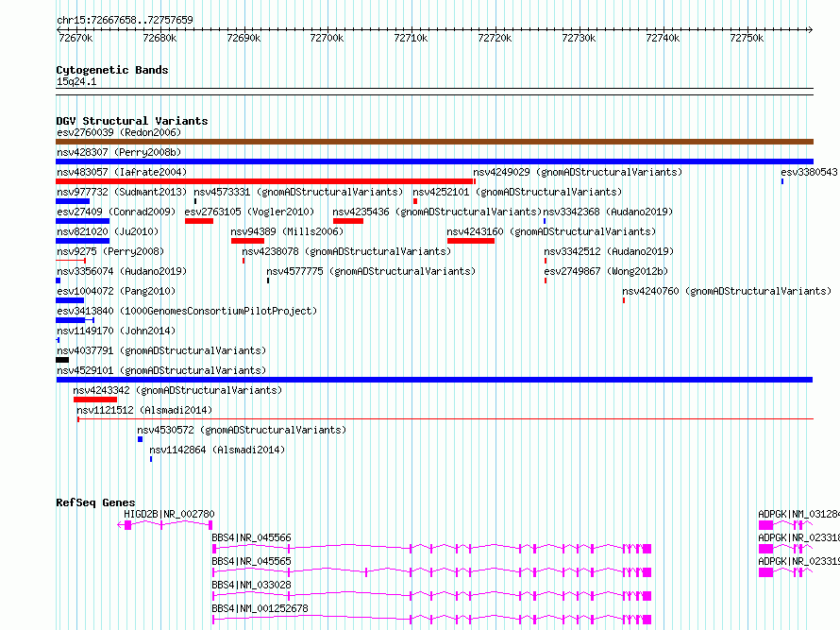840x630 pixels.
Task: Select red bar for nsv4235436
Action: tap(348, 221)
